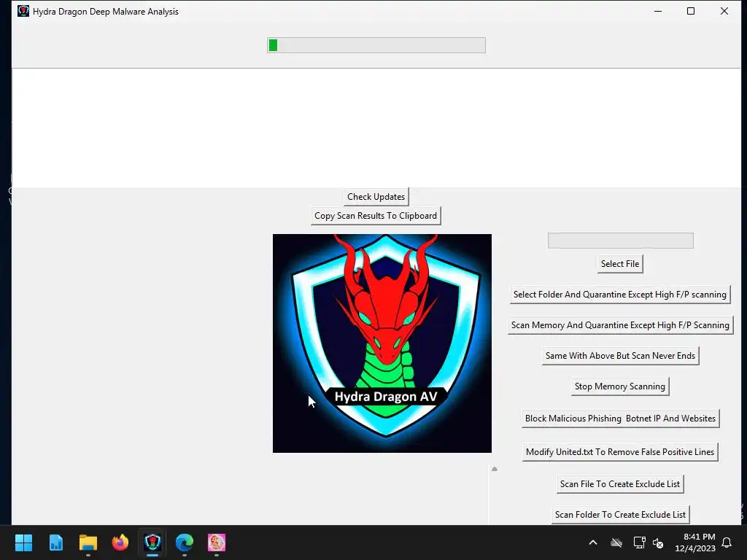Stop Memory Scanning
Viewport: 747px width, 560px height.
619,386
